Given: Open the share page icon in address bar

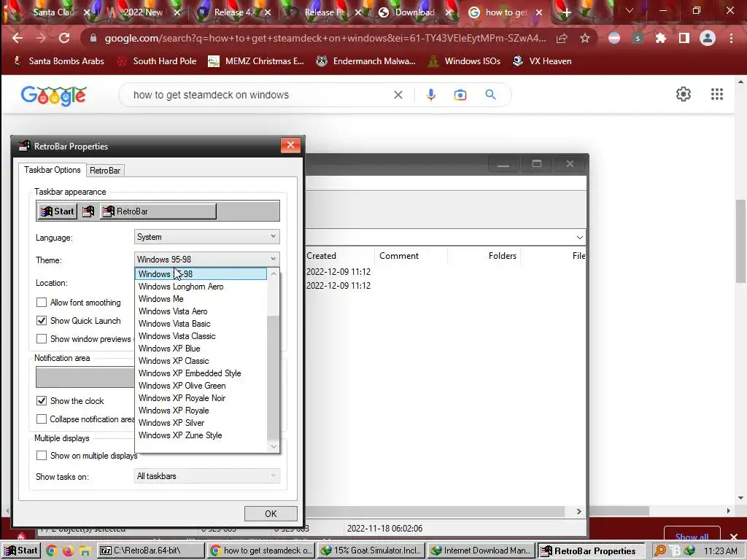Looking at the screenshot, I should [562, 39].
